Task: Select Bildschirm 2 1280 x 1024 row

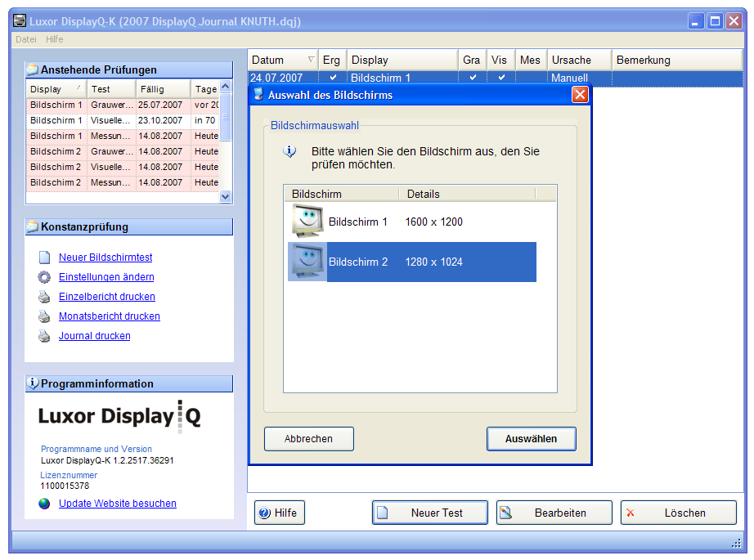Action: pyautogui.click(x=412, y=262)
